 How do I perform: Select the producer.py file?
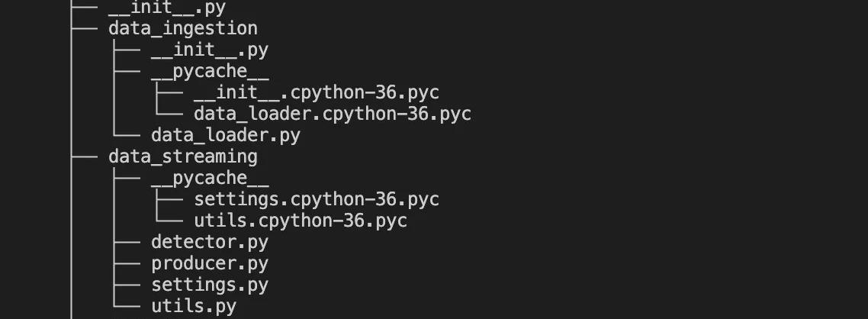pos(210,263)
